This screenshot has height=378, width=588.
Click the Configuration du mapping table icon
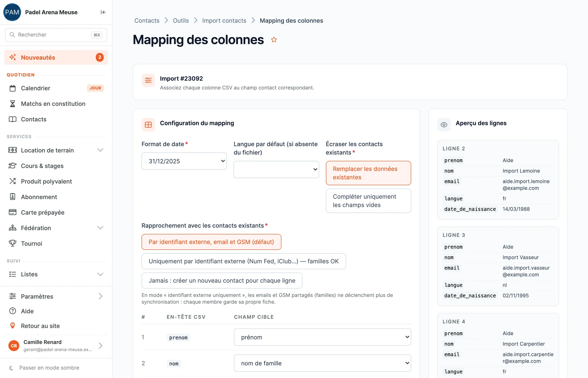[148, 125]
